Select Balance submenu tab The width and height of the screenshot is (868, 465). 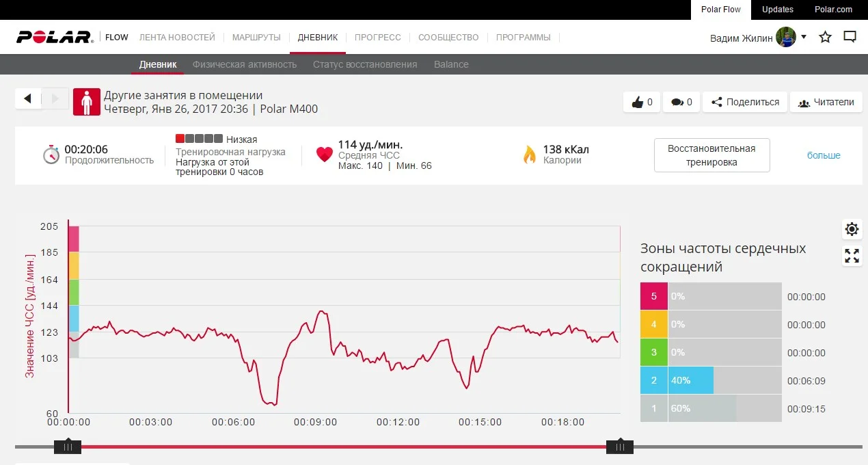[x=451, y=64]
